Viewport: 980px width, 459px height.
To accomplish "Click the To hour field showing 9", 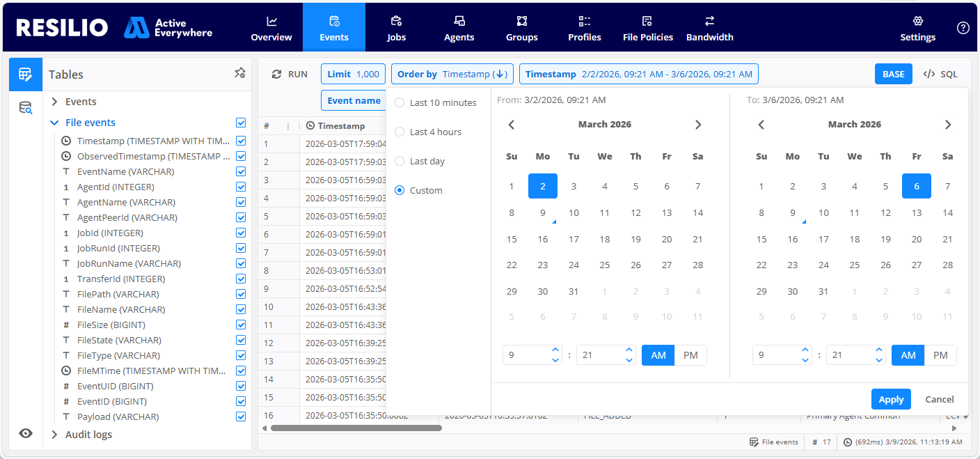I will tap(782, 355).
